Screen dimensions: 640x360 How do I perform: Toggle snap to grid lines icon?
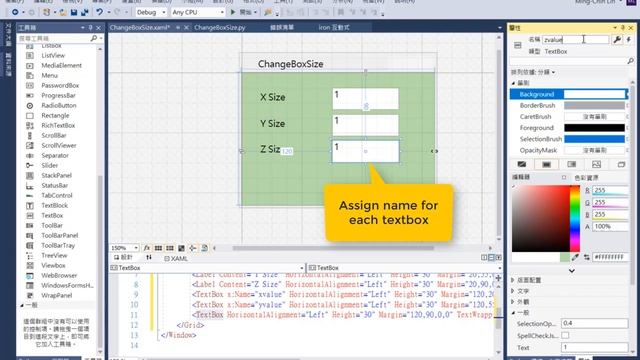170,248
